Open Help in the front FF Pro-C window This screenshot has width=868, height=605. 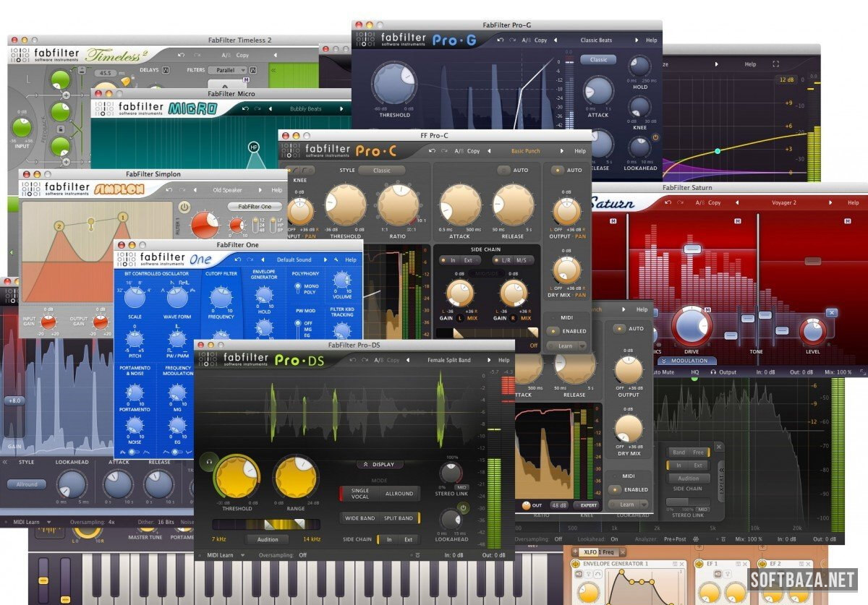click(580, 151)
